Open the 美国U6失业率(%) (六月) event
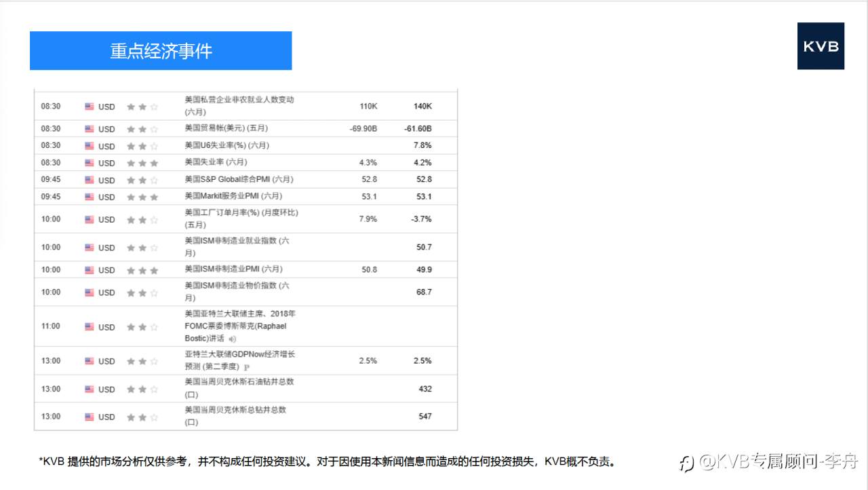This screenshot has width=868, height=490. (x=227, y=145)
